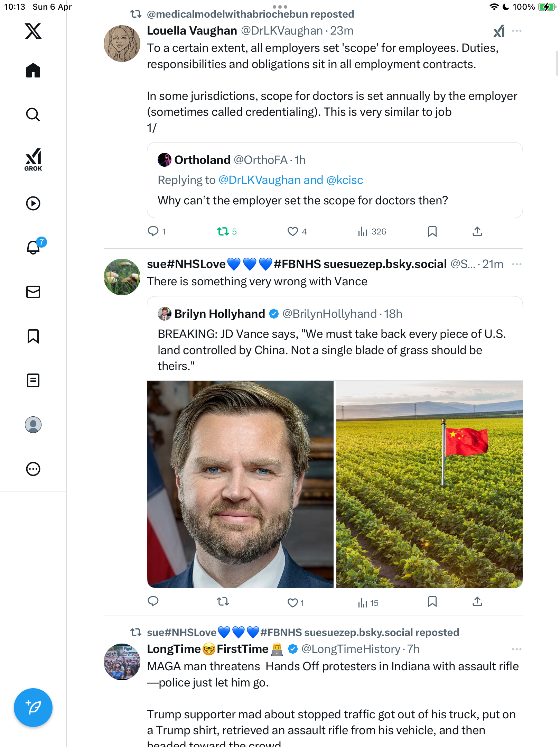
Task: Open direct messages envelope icon
Action: 33,292
